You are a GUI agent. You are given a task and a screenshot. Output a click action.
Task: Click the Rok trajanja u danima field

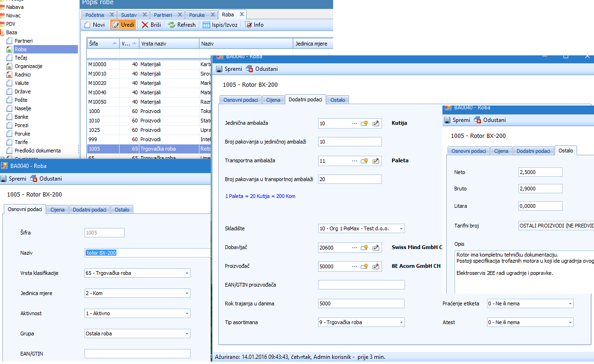pyautogui.click(x=361, y=304)
